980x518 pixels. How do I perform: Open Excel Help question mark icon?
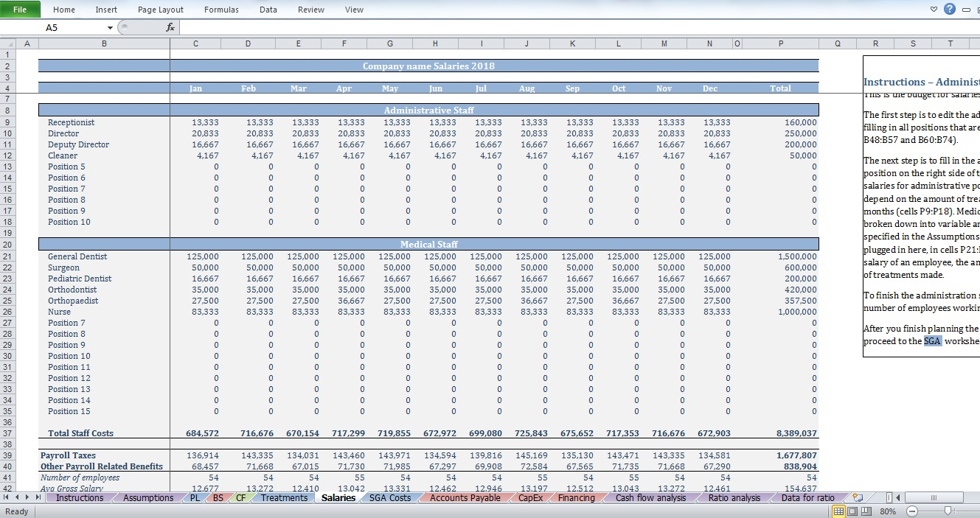click(949, 10)
